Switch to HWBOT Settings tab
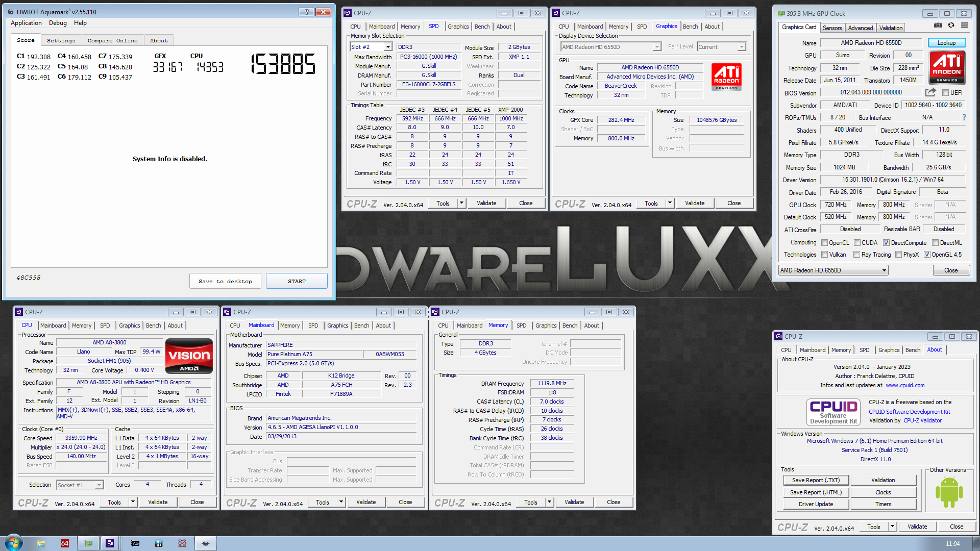The width and height of the screenshot is (980, 551). tap(61, 40)
